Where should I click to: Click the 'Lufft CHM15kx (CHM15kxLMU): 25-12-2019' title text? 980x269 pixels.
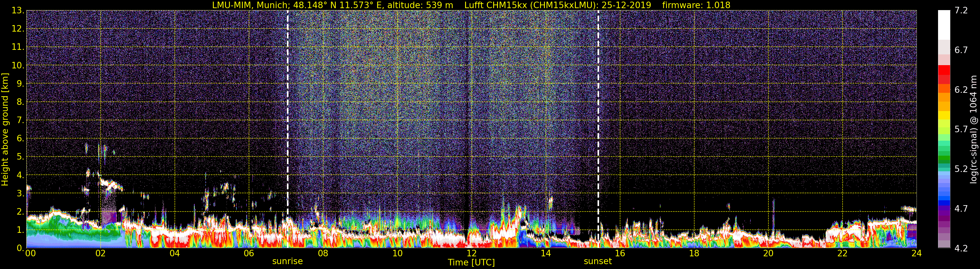[558, 5]
